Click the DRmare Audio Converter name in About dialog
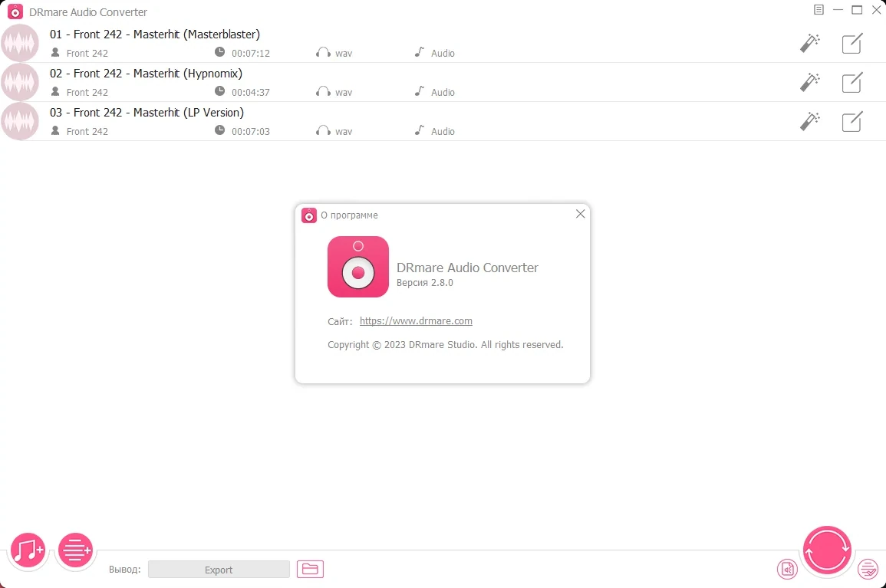Screen dimensions: 886x588 [467, 268]
